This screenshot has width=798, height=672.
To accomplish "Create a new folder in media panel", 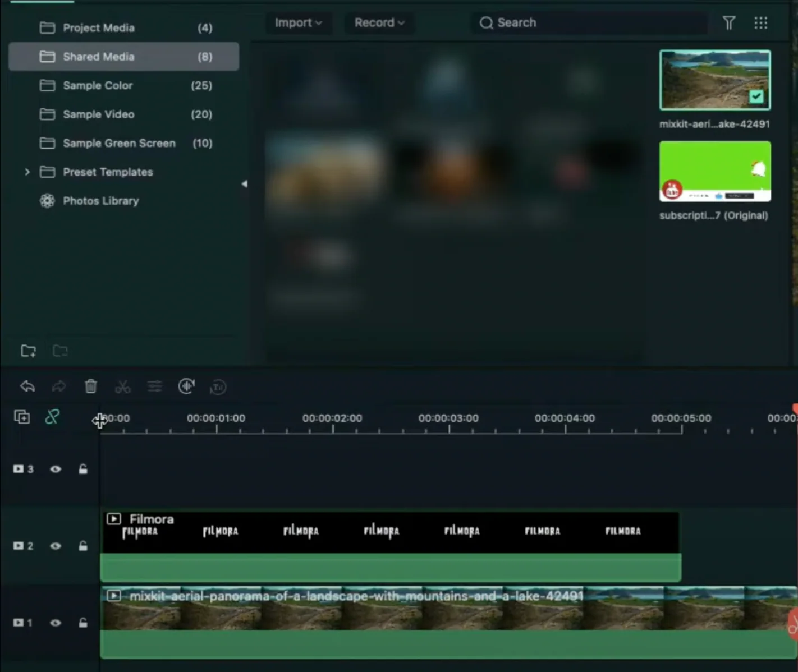I will point(28,351).
